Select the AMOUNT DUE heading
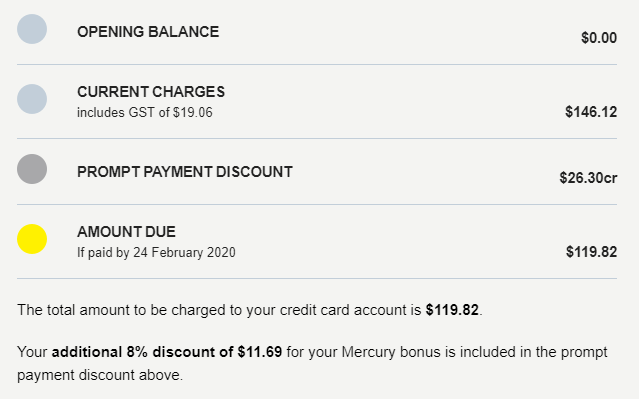The width and height of the screenshot is (639, 399). [x=126, y=231]
